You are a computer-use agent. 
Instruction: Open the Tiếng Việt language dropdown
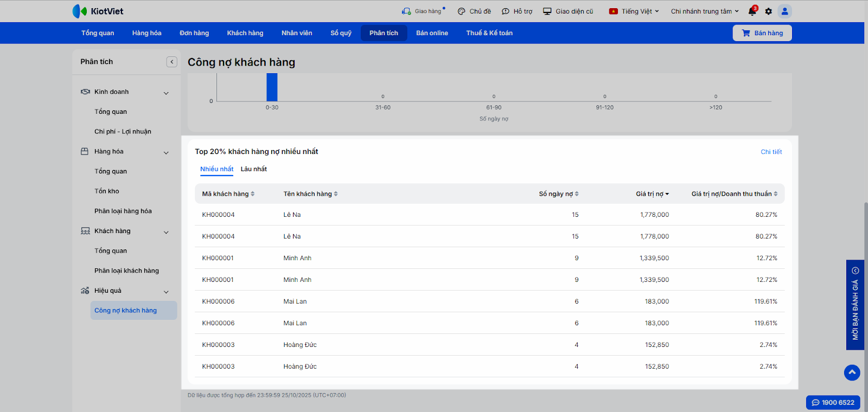(x=634, y=11)
